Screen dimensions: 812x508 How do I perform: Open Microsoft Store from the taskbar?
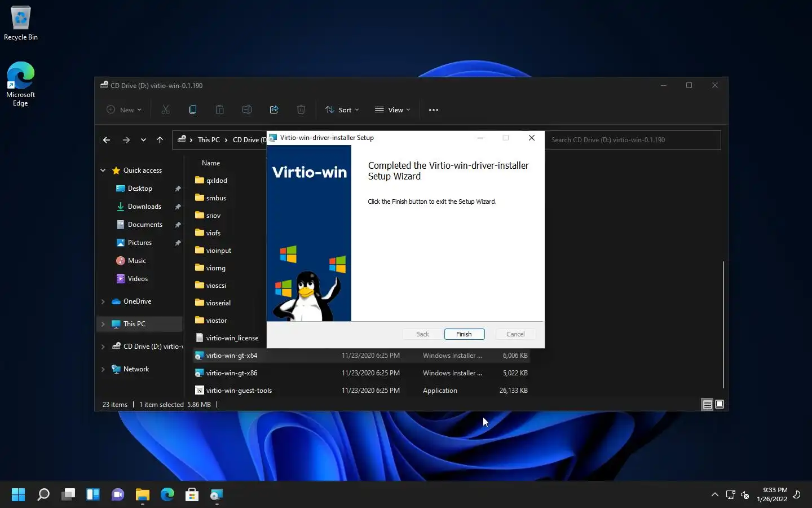pos(192,495)
